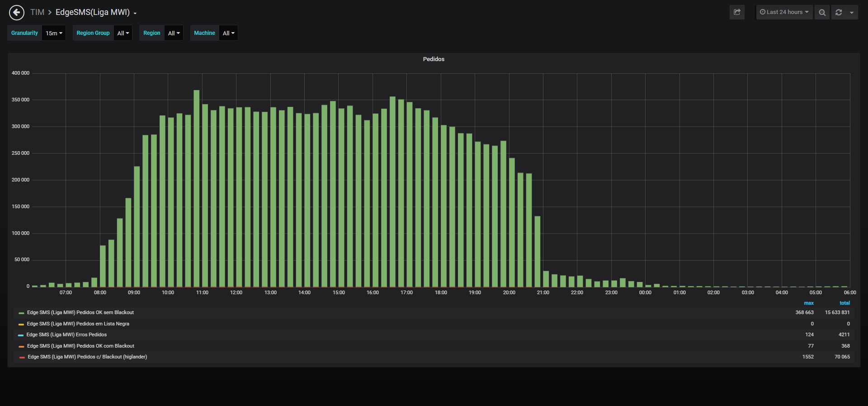Open the refresh interval dropdown arrow

[852, 12]
